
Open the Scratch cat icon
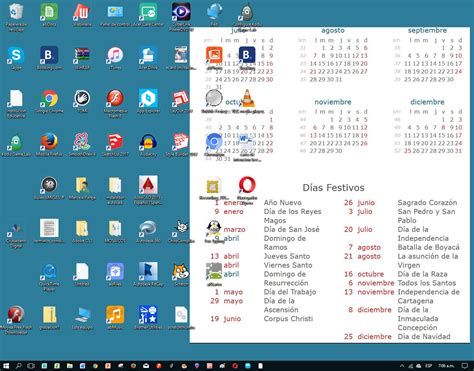coord(181,271)
